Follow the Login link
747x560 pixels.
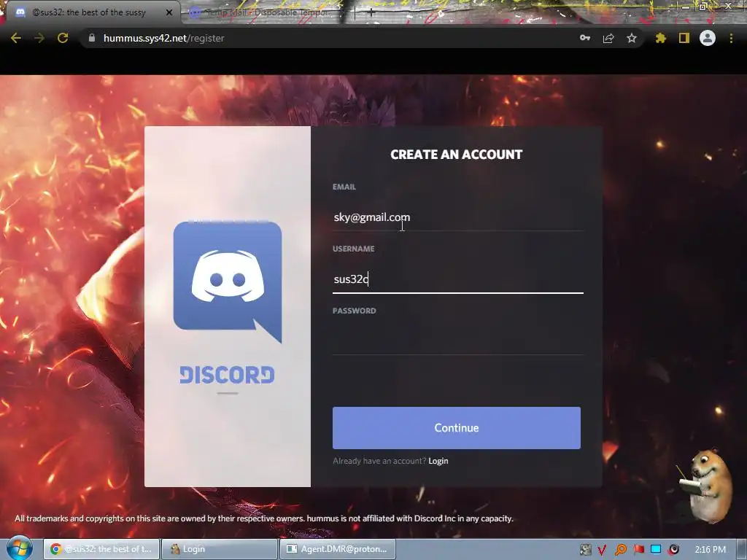[x=438, y=461]
